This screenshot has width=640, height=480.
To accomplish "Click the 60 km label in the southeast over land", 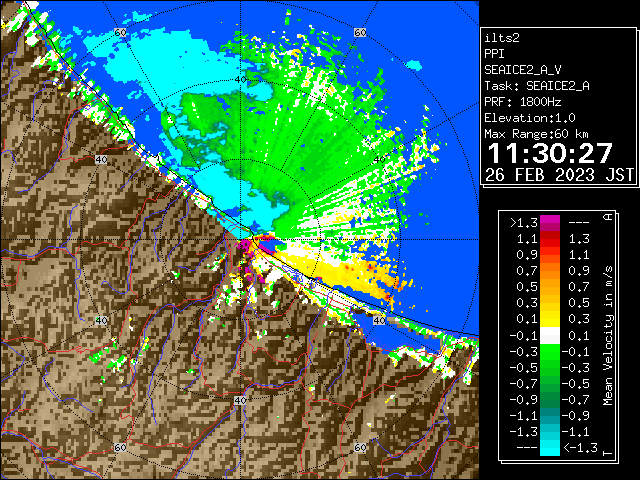I will (x=360, y=447).
